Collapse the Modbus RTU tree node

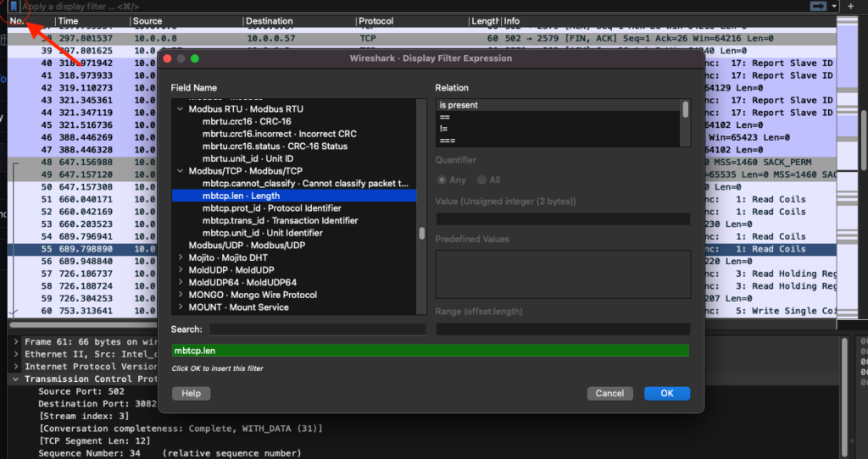(x=180, y=109)
